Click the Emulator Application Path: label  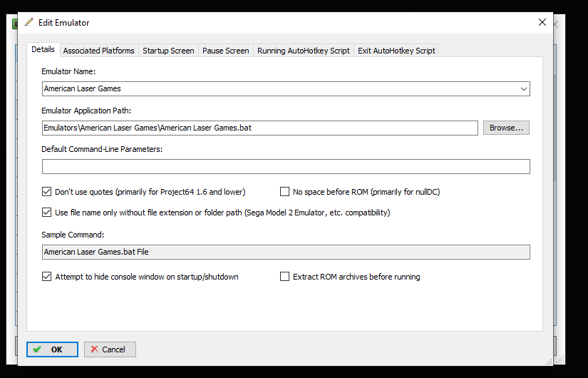pos(86,111)
